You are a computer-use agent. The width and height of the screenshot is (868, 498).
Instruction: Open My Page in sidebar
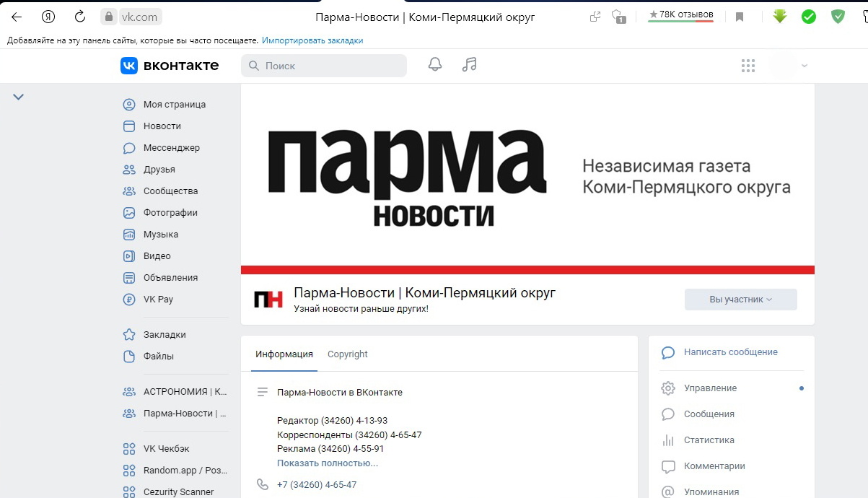[x=174, y=104]
